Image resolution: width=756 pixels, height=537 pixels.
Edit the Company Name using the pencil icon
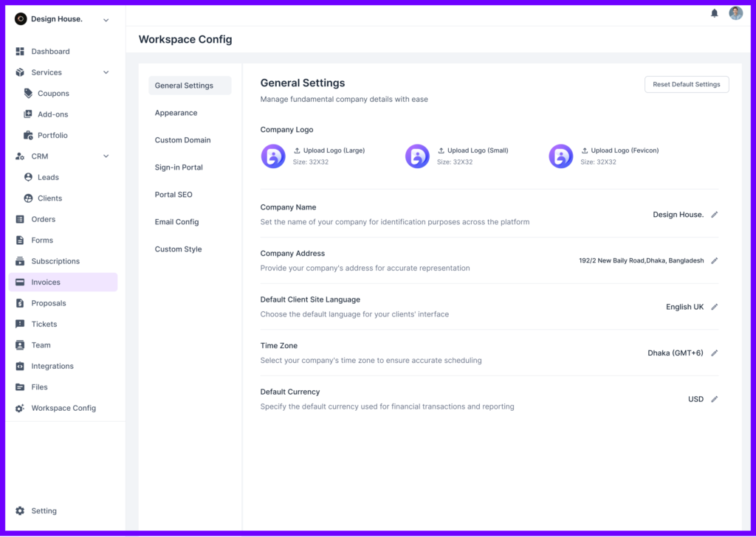point(714,214)
